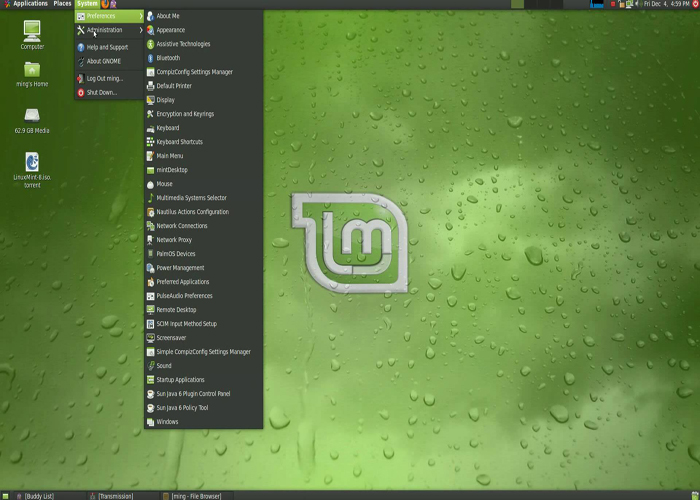The height and width of the screenshot is (500, 700).
Task: Click the launcher icon right of Firefox
Action: tap(113, 4)
